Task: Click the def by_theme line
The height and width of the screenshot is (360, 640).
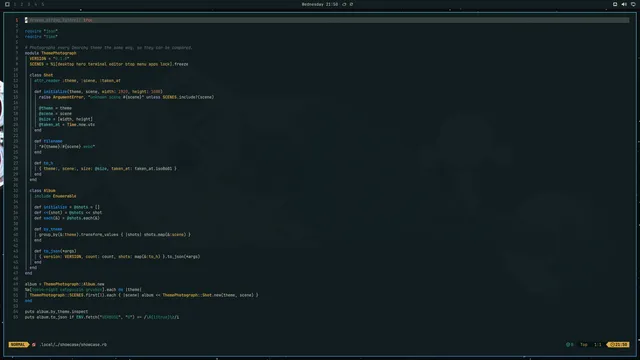Action: [x=48, y=229]
